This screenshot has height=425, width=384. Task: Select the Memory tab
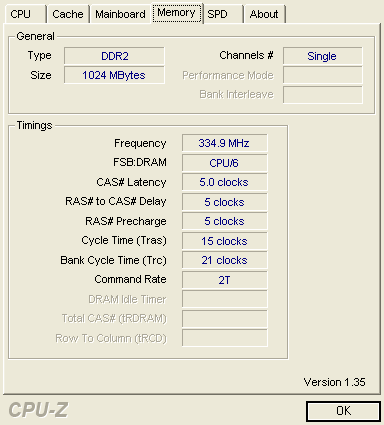click(177, 13)
